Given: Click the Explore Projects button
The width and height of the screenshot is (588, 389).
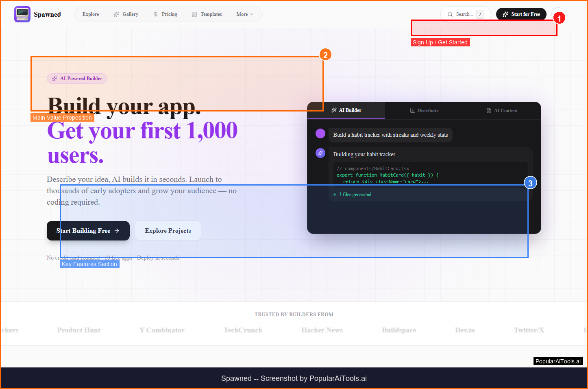Looking at the screenshot, I should [168, 231].
